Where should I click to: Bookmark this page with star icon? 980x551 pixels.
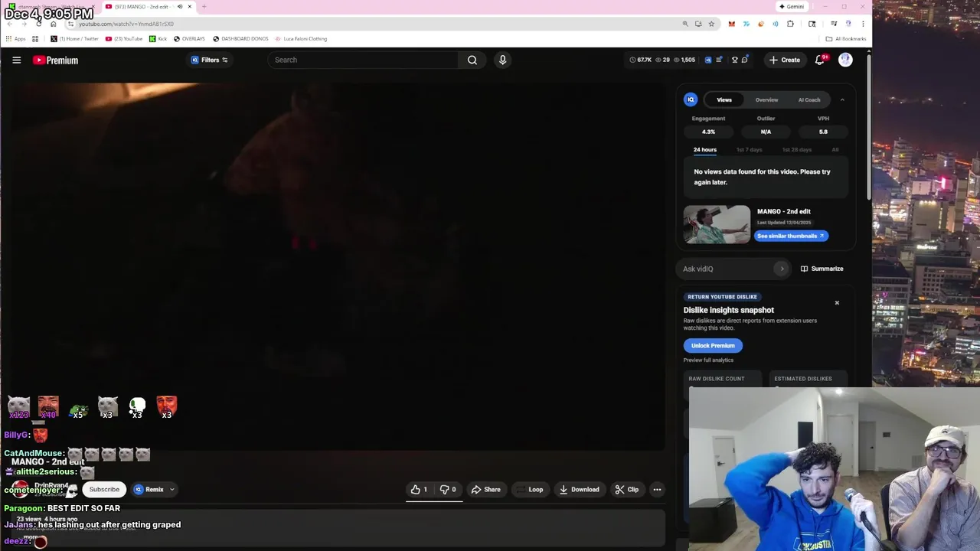(x=711, y=24)
